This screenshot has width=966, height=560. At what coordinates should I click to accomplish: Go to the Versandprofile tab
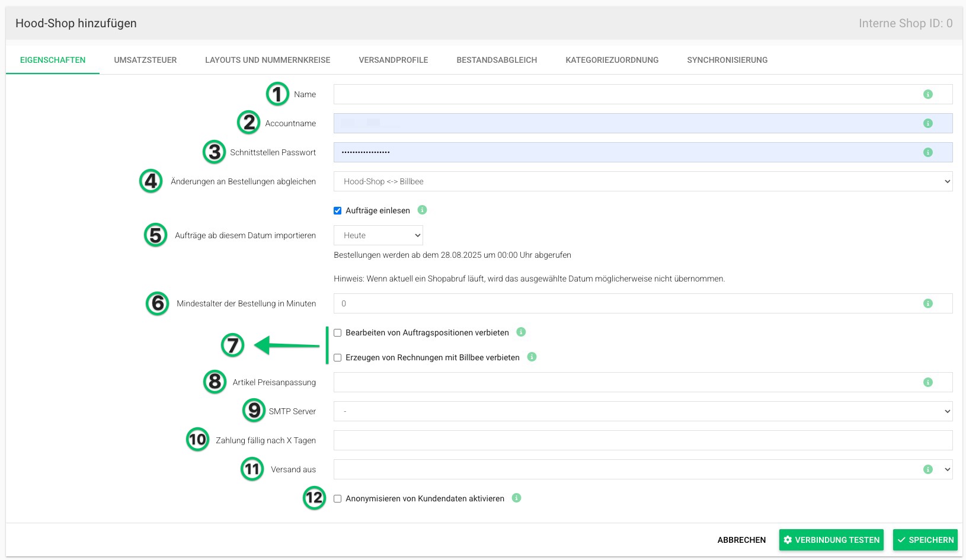[394, 60]
